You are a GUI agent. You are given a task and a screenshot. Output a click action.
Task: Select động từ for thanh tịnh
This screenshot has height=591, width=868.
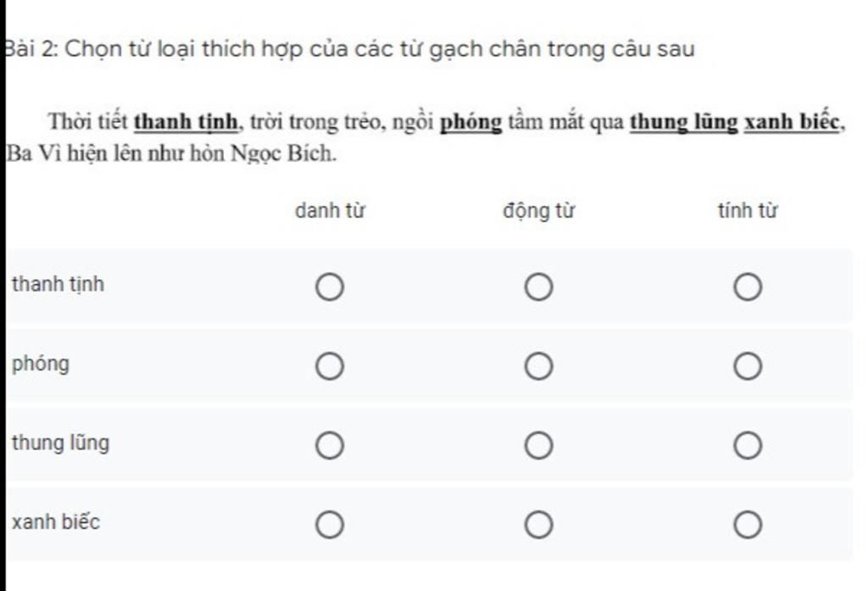coord(538,287)
